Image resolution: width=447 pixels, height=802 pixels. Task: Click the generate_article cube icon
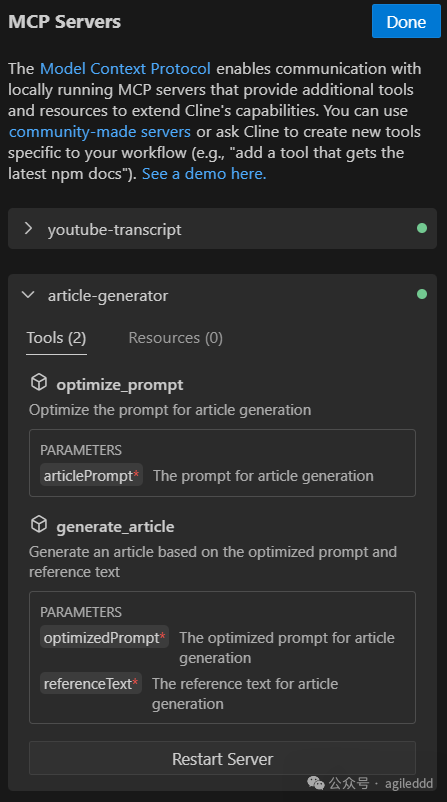[39, 524]
